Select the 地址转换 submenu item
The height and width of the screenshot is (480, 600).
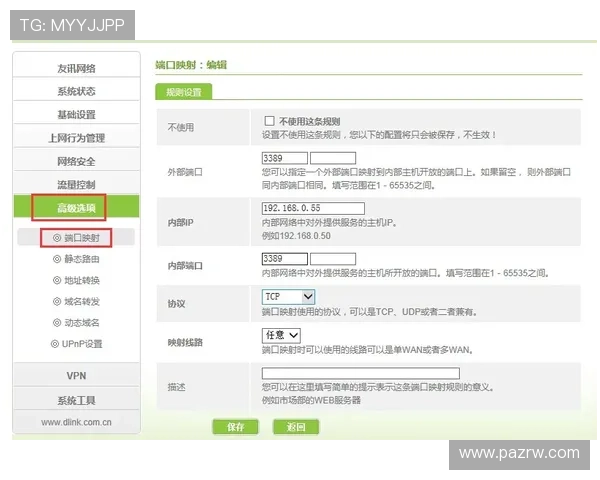click(76, 280)
